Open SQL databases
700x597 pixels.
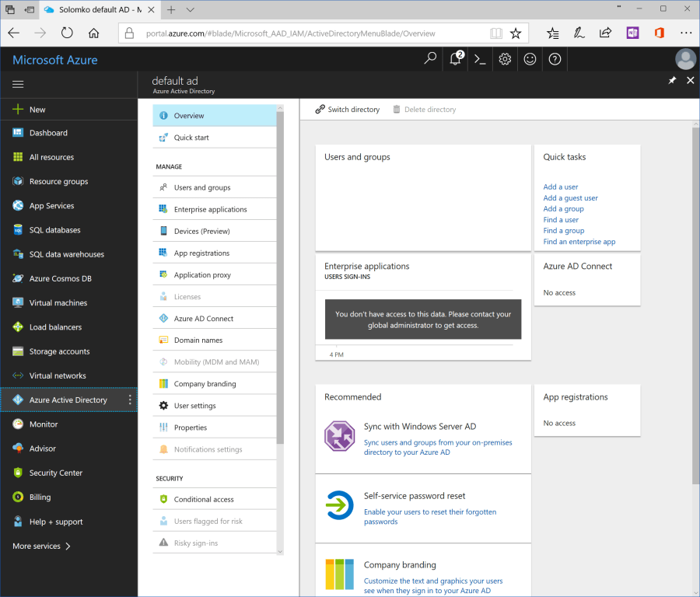68,230
